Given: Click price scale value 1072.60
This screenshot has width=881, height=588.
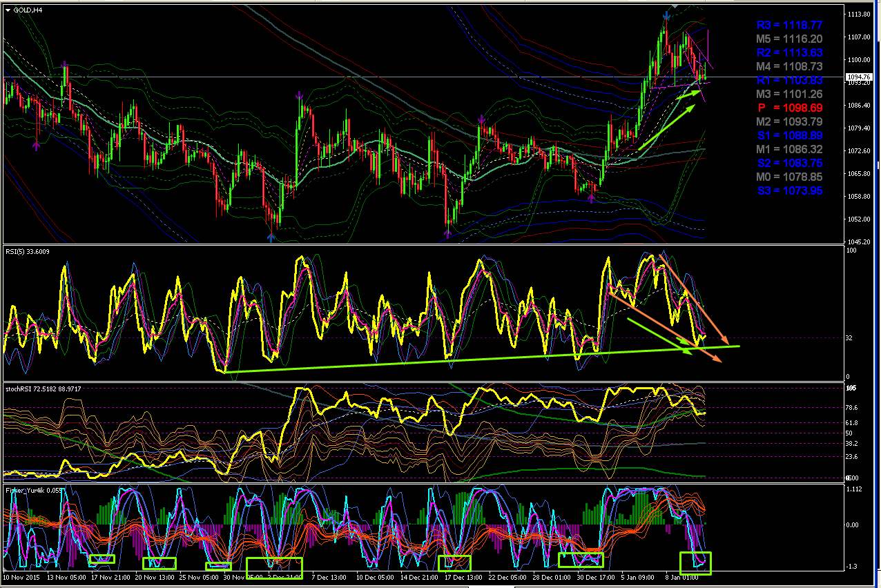Looking at the screenshot, I should point(860,150).
